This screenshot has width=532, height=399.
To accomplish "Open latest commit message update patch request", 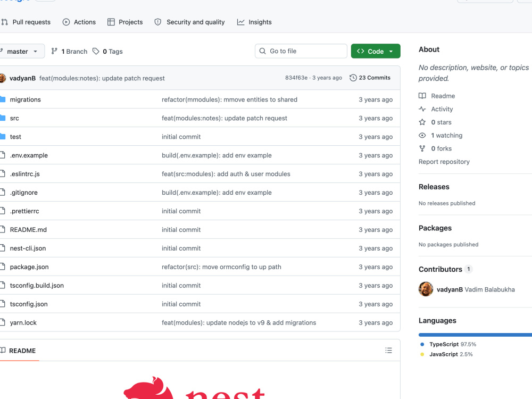I will pos(102,78).
